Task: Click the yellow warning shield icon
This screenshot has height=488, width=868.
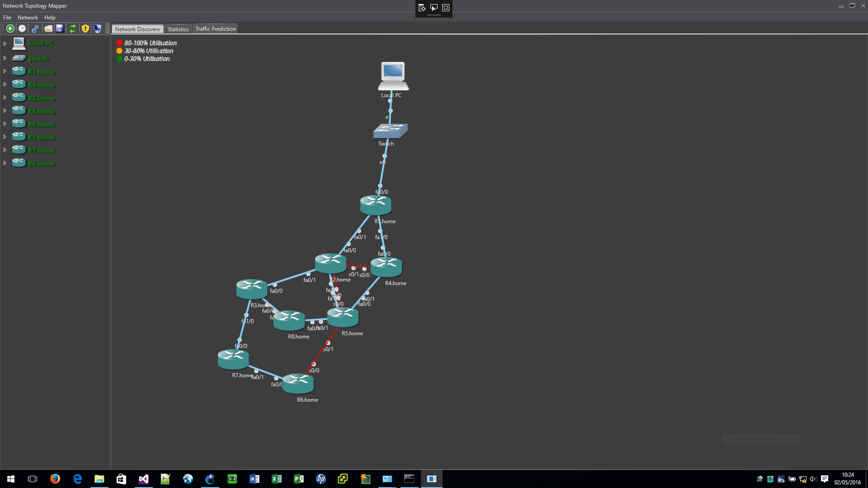Action: tap(85, 28)
